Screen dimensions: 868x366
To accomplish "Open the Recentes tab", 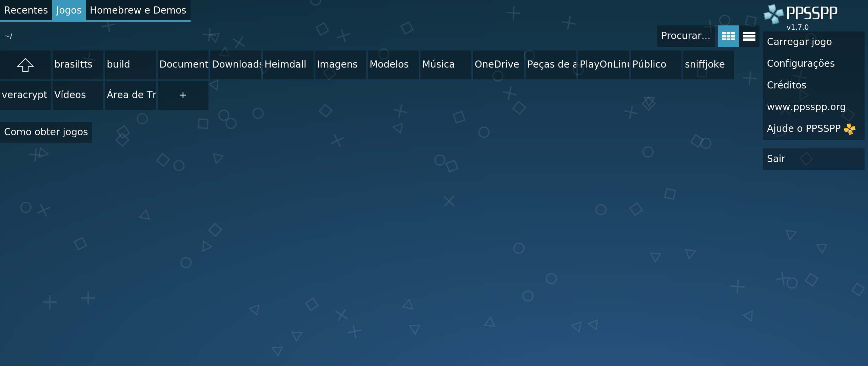I will [26, 10].
